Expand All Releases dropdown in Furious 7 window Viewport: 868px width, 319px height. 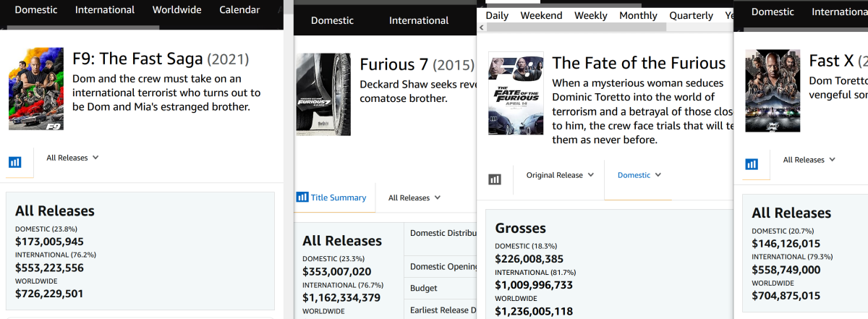[414, 197]
